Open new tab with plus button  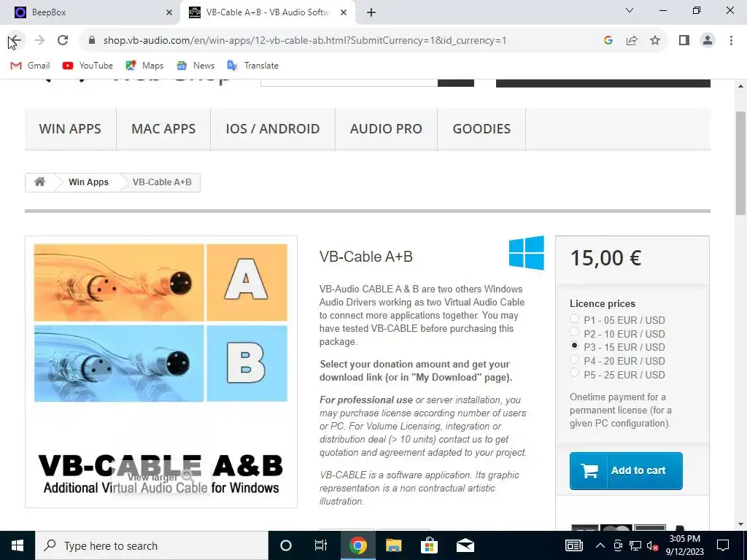(371, 12)
